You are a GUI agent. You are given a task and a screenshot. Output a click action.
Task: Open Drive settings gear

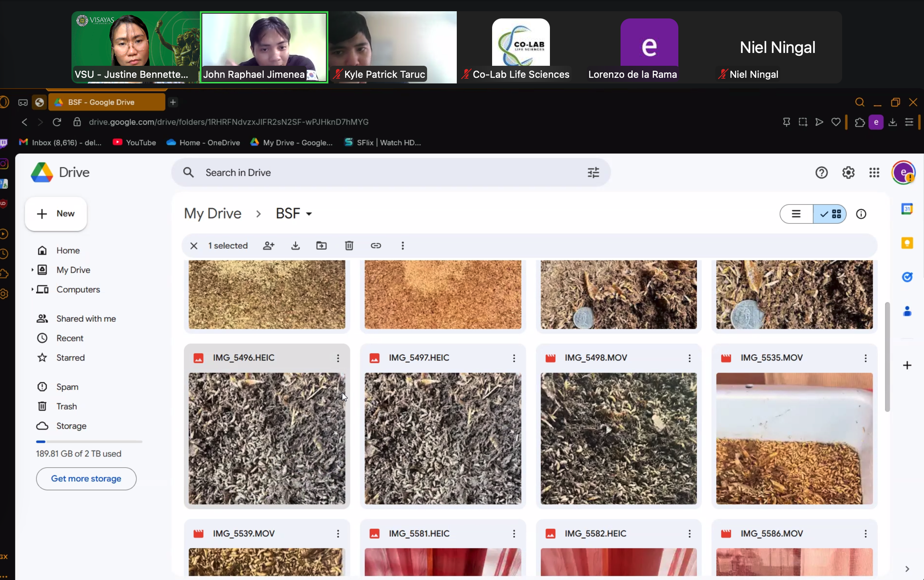[x=848, y=172]
